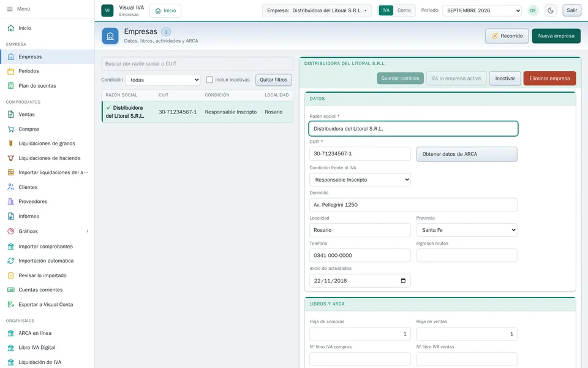Click the Hoja de ventas field

click(x=467, y=334)
